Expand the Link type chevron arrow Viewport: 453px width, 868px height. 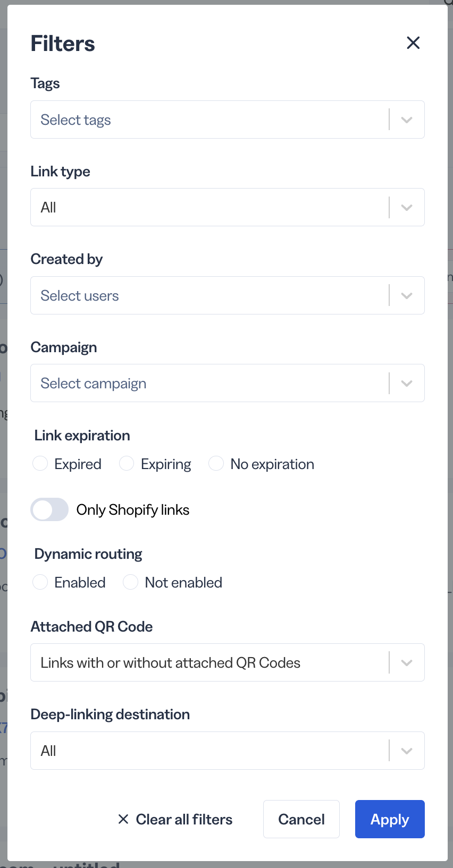pyautogui.click(x=407, y=208)
